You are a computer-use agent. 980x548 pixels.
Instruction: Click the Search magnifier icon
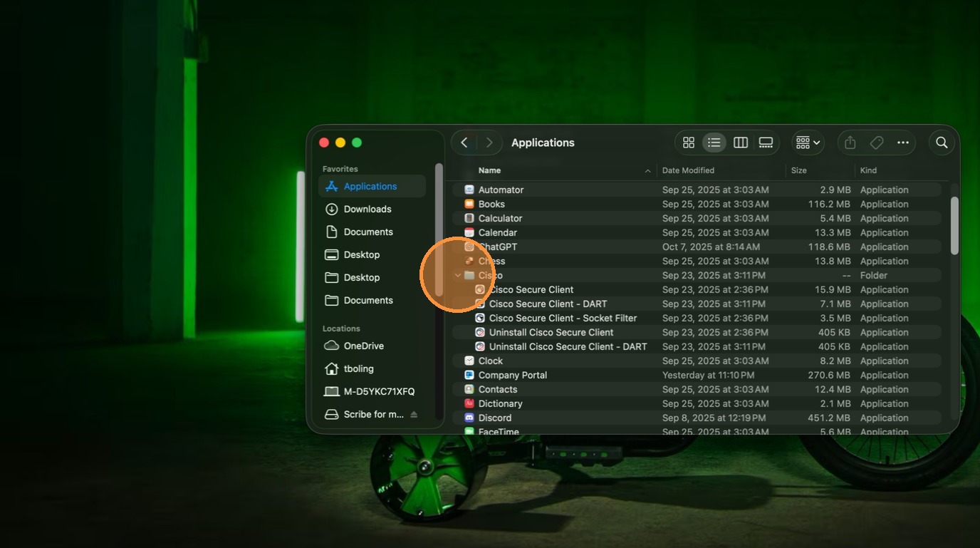[942, 143]
